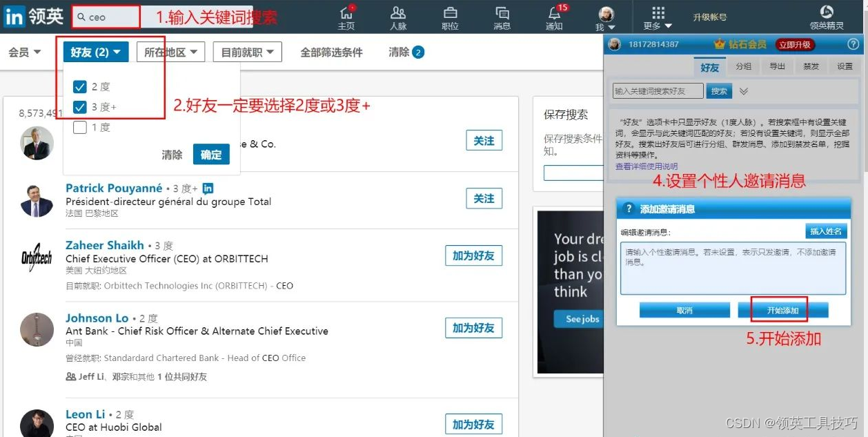Click Johnson Lo's profile photo
This screenshot has width=868, height=437.
coord(37,329)
